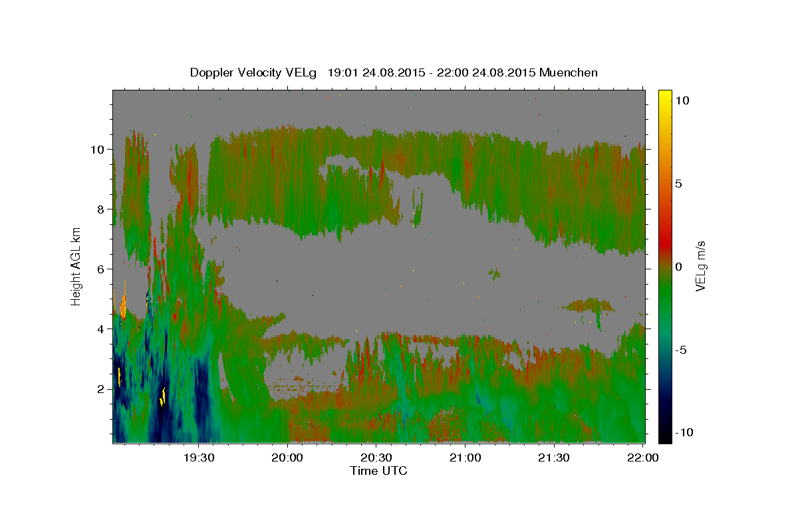This screenshot has height=532, width=798.
Task: Click the height axis label '4'
Action: (100, 329)
